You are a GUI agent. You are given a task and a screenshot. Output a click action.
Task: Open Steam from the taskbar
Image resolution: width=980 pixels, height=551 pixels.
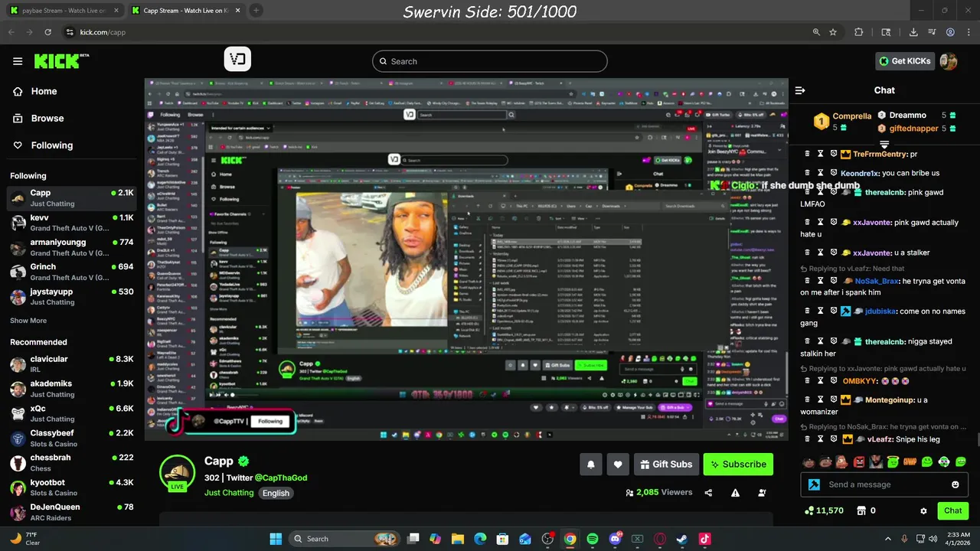tap(681, 539)
